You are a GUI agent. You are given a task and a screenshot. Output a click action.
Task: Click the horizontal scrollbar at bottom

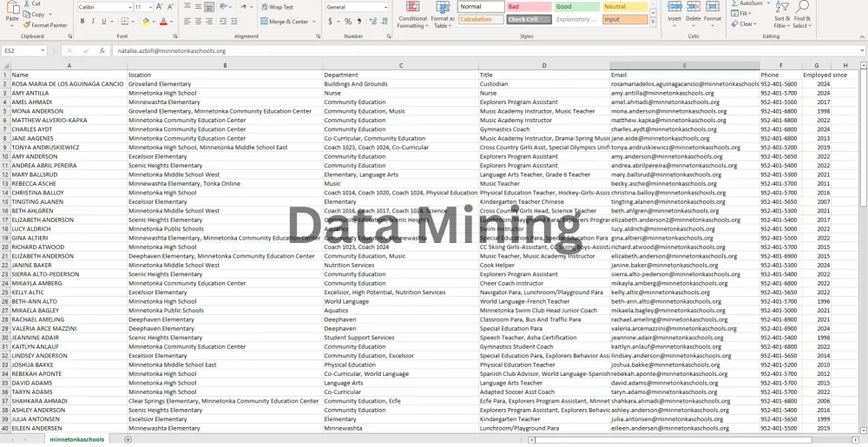click(x=692, y=440)
